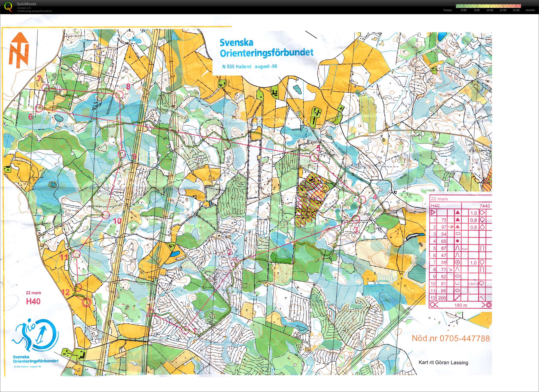Click the 8:00 tempo scale value
The width and height of the screenshot is (539, 392).
pyautogui.click(x=477, y=10)
